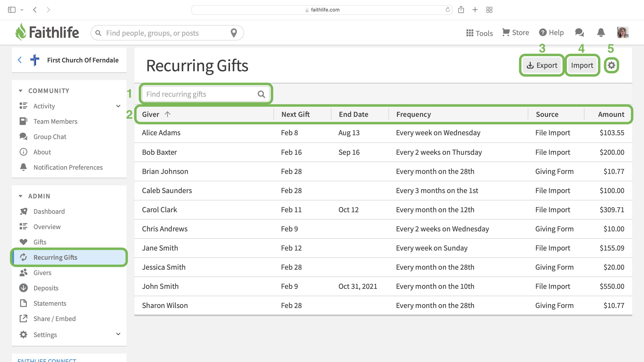Open Jane Smith recurring gift row
The height and width of the screenshot is (362, 644).
pyautogui.click(x=383, y=248)
